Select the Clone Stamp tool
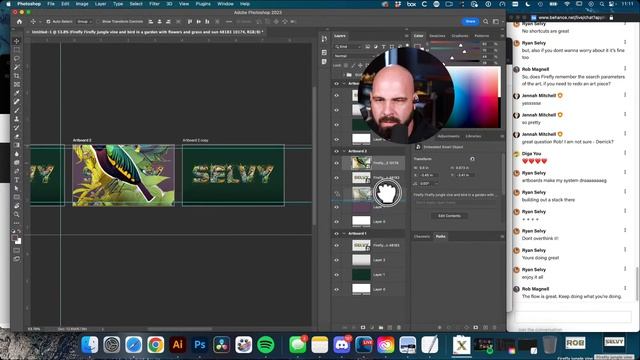The height and width of the screenshot is (360, 640). 17,119
